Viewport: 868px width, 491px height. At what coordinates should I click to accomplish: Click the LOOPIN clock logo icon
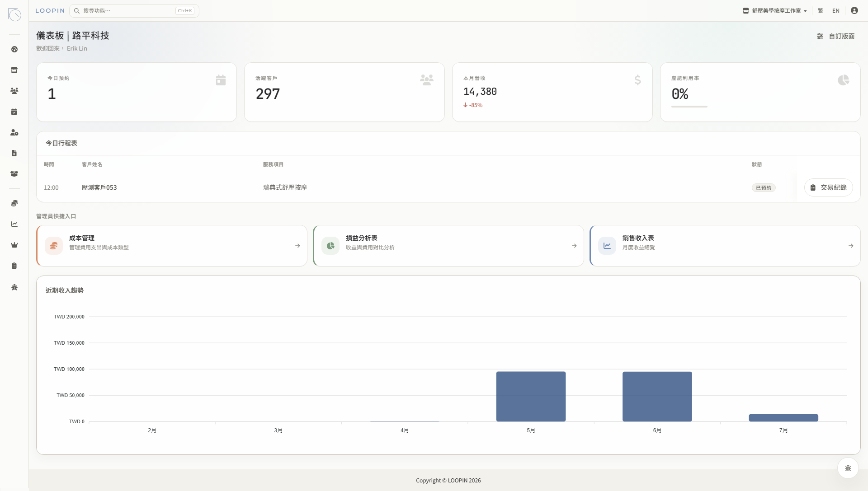coord(14,14)
